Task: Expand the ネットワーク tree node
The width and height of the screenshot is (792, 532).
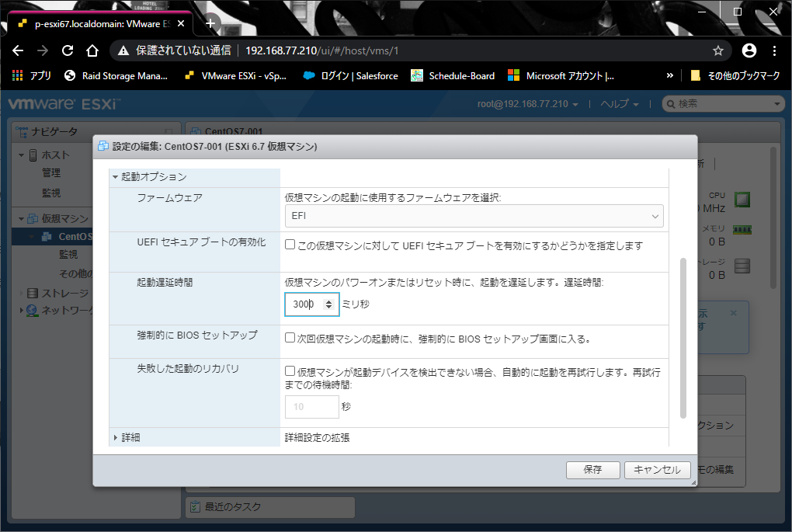Action: [21, 310]
